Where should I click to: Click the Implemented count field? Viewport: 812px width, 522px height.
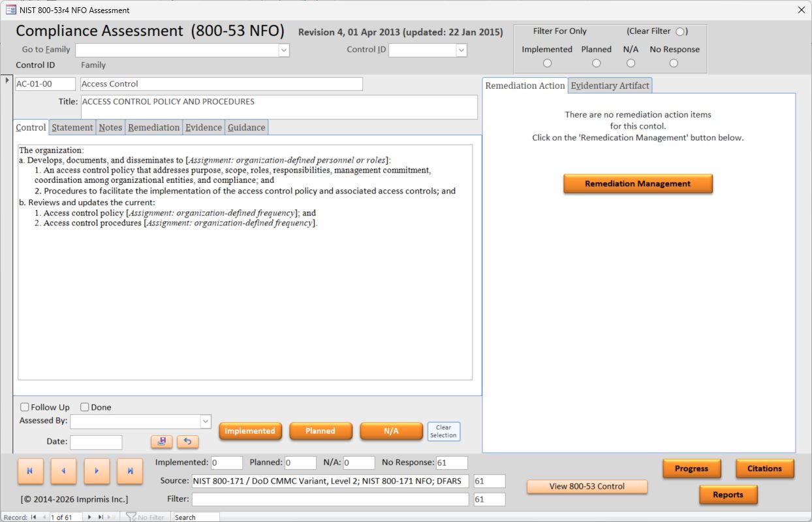[226, 463]
